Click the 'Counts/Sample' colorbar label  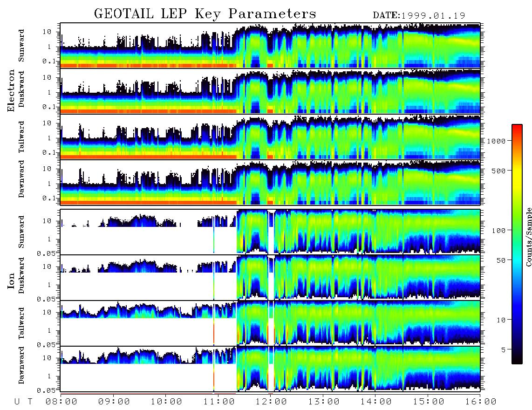(528, 237)
